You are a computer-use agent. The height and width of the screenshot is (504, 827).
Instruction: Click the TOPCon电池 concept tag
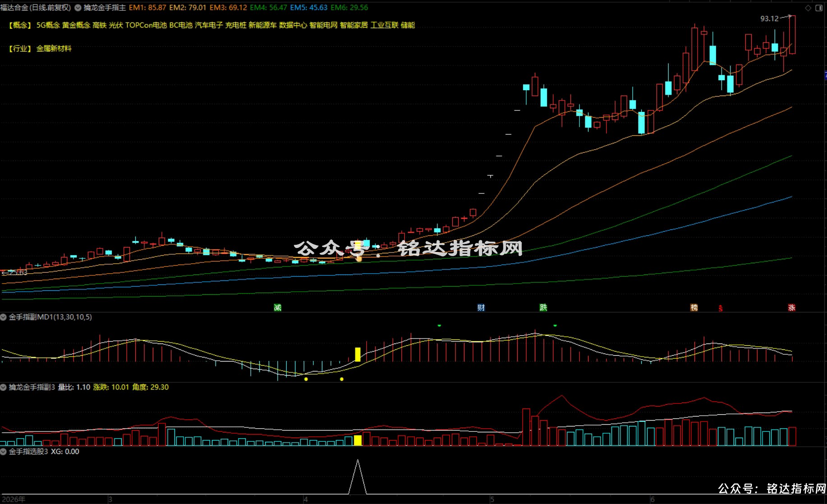click(x=146, y=25)
